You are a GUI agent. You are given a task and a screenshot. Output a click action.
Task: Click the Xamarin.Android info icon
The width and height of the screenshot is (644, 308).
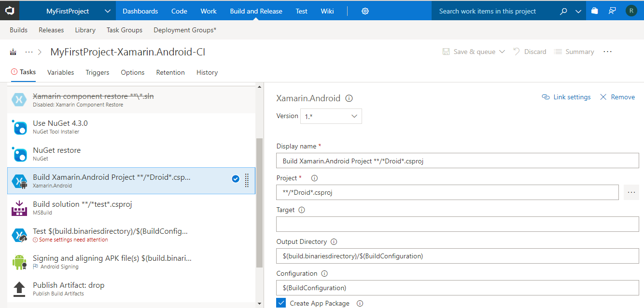349,98
